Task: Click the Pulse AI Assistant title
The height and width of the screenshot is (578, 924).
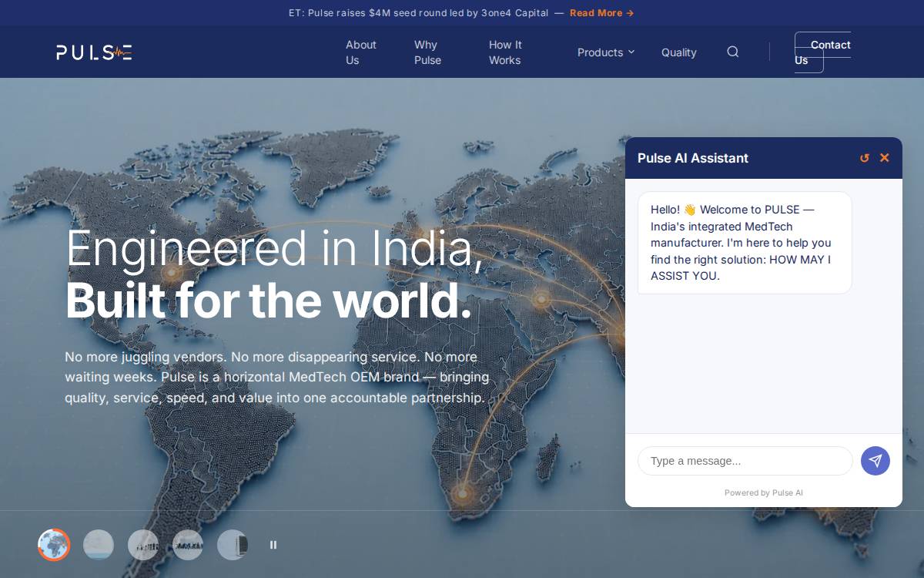Action: click(693, 158)
